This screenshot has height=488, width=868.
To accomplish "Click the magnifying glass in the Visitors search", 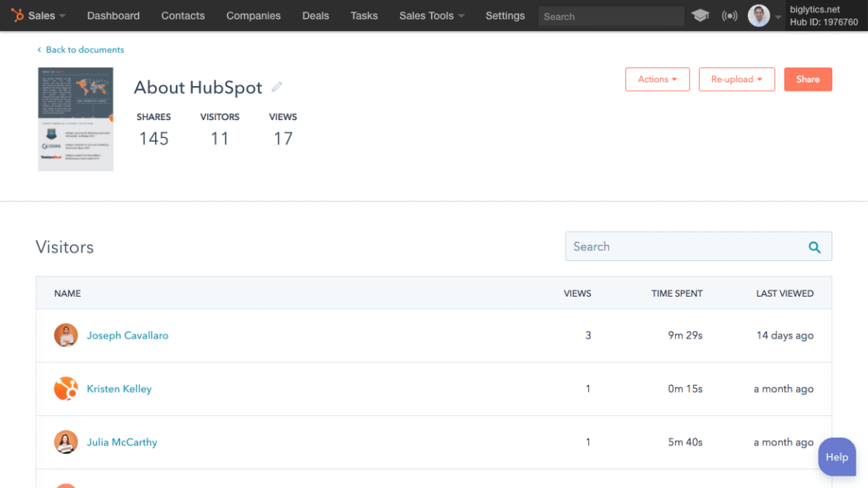I will click(x=815, y=246).
